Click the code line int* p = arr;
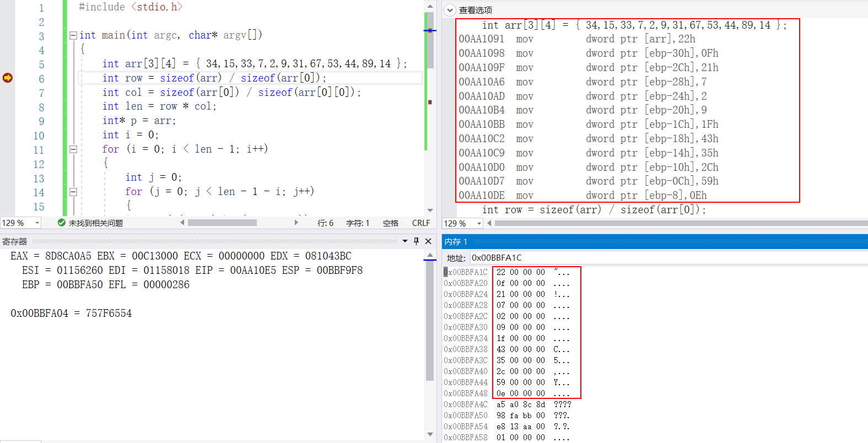The width and height of the screenshot is (868, 443). pos(139,121)
